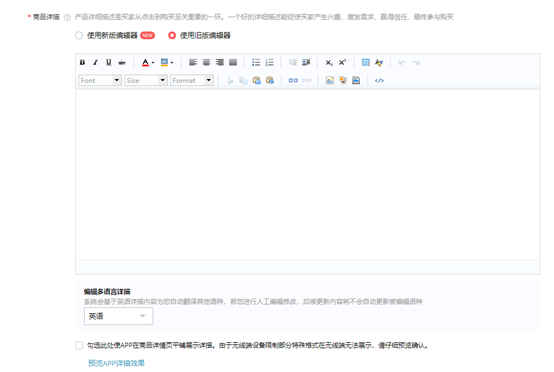Click the select-all icon in toolbar

pyautogui.click(x=366, y=63)
